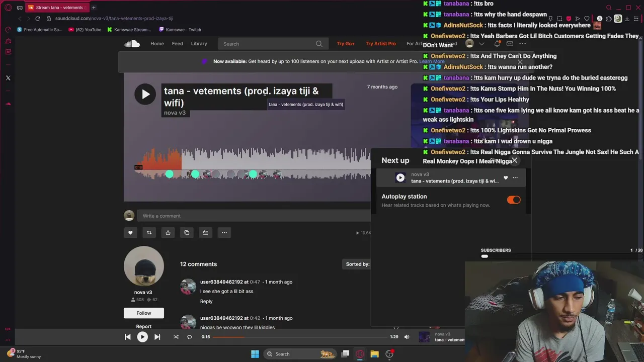Image resolution: width=644 pixels, height=362 pixels.
Task: Like the queued track in Next up
Action: click(506, 177)
